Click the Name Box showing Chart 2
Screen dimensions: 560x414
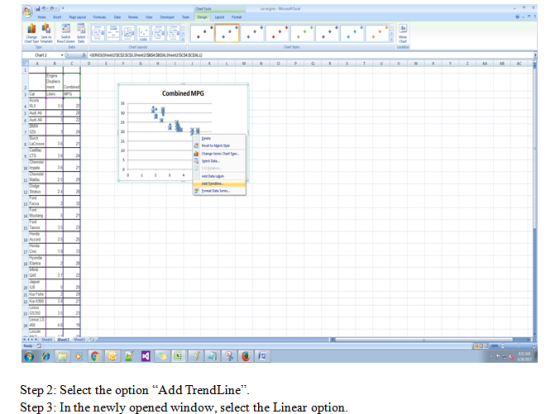41,55
